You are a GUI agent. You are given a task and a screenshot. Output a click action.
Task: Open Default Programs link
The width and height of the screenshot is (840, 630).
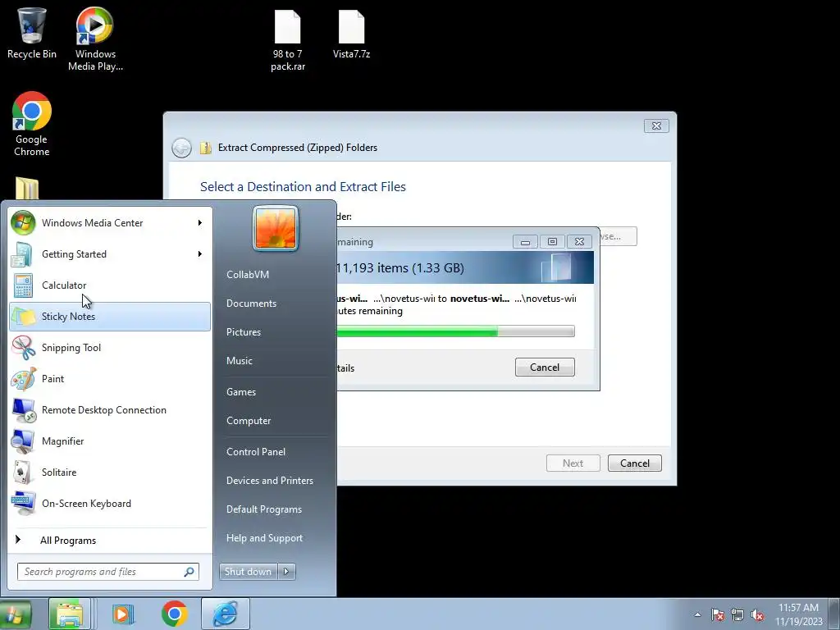[x=263, y=509]
